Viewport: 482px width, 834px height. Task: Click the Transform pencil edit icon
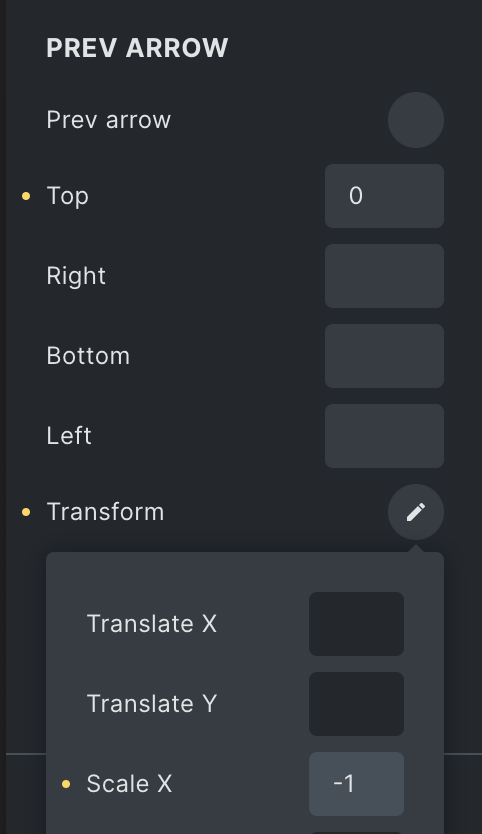click(415, 512)
